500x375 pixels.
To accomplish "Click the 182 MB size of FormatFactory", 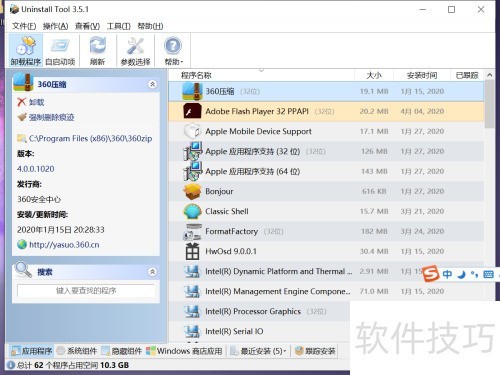I will point(374,231).
